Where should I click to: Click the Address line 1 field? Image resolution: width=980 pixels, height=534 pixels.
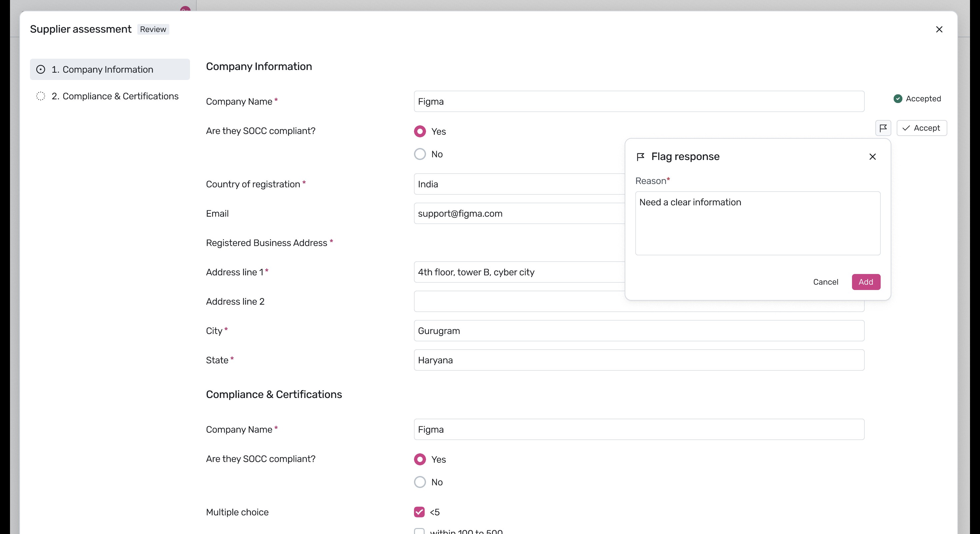pos(520,272)
